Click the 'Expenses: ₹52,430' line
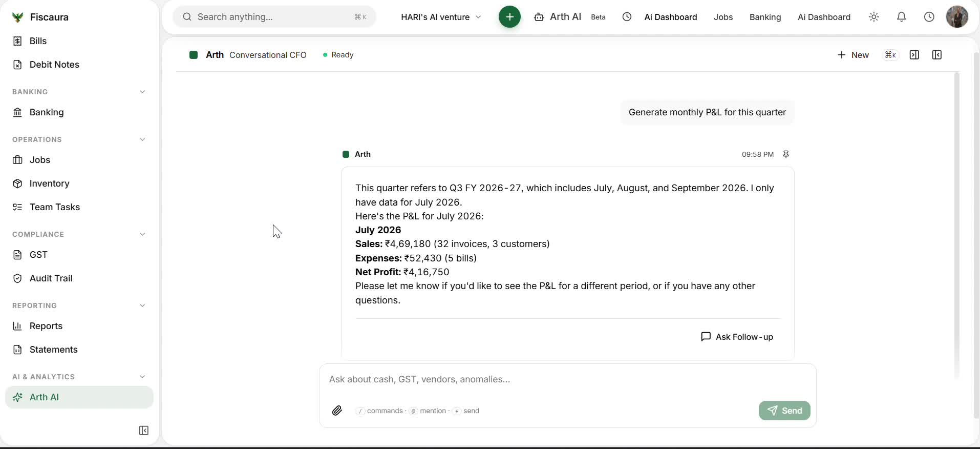Screen dimensions: 980x449 (x=416, y=258)
